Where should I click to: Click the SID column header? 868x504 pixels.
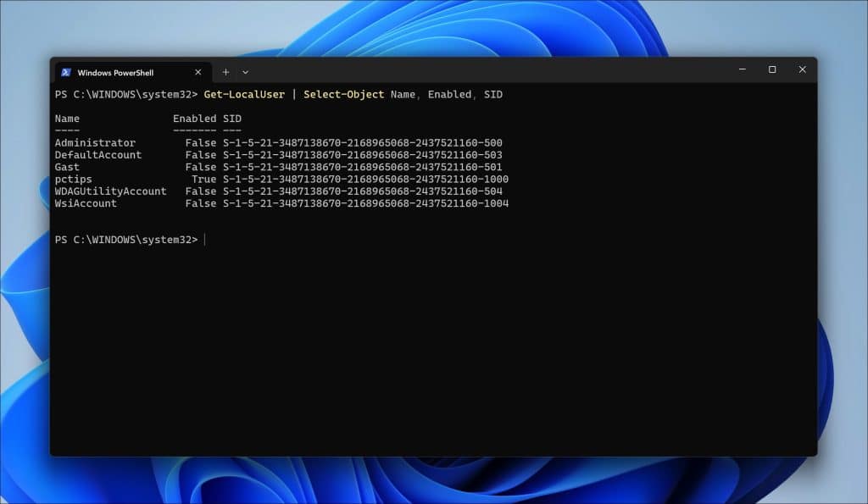pos(232,119)
